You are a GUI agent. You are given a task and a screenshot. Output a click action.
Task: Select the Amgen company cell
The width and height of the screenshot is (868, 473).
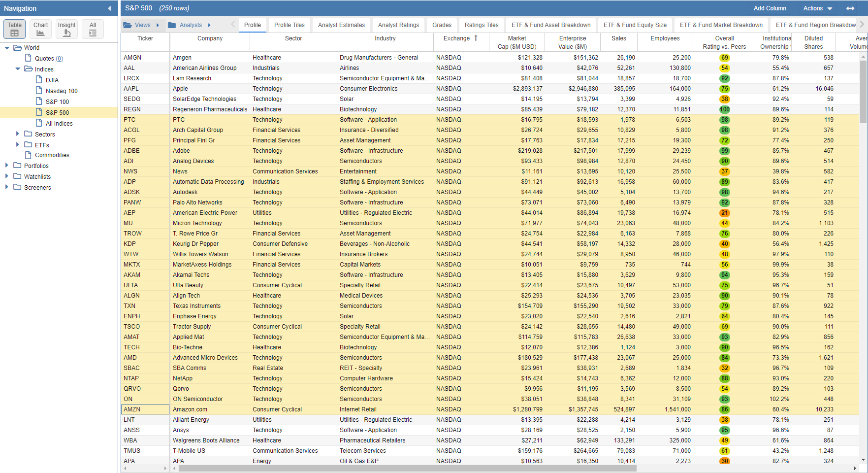click(210, 58)
